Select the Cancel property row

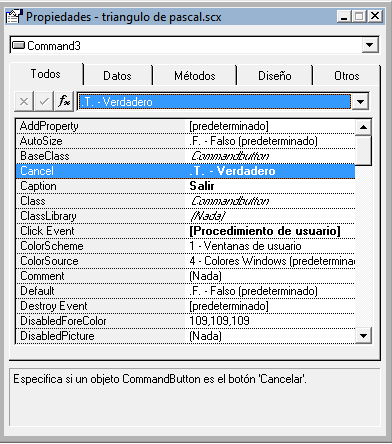click(186, 171)
